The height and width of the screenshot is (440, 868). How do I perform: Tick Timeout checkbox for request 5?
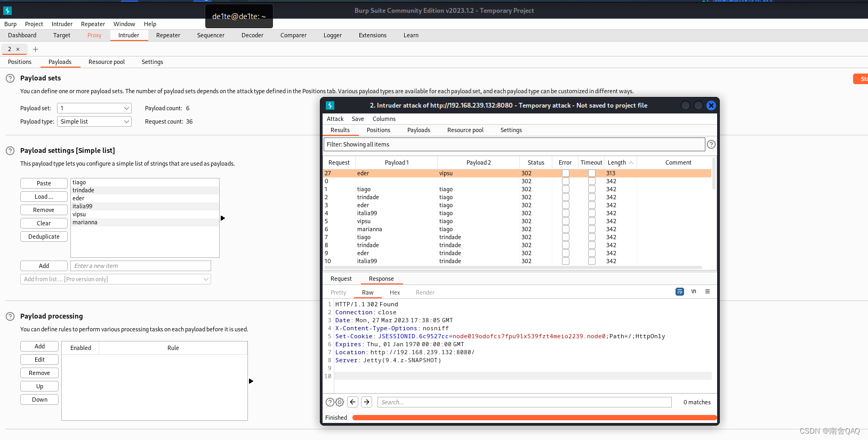[592, 221]
